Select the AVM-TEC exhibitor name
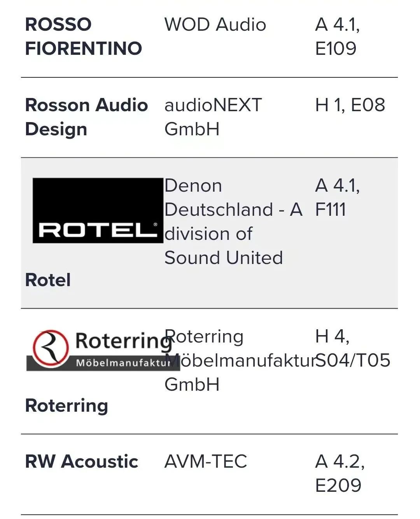The width and height of the screenshot is (420, 519). pos(206,461)
